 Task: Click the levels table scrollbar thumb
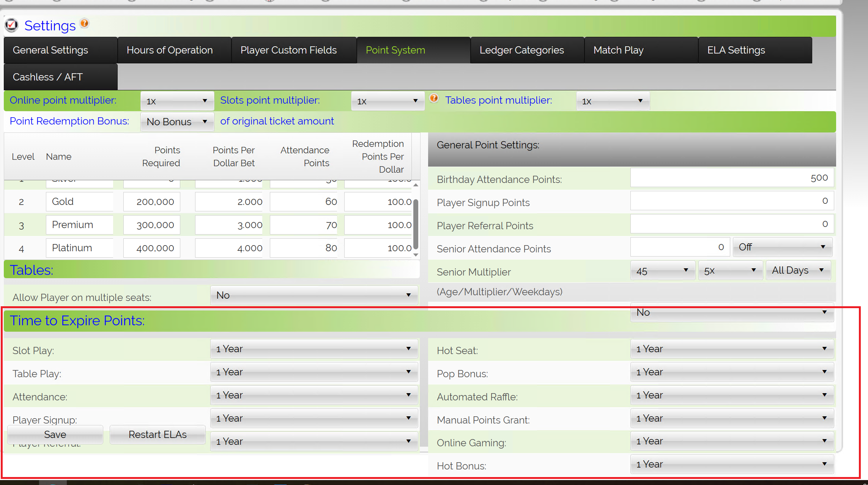[416, 224]
